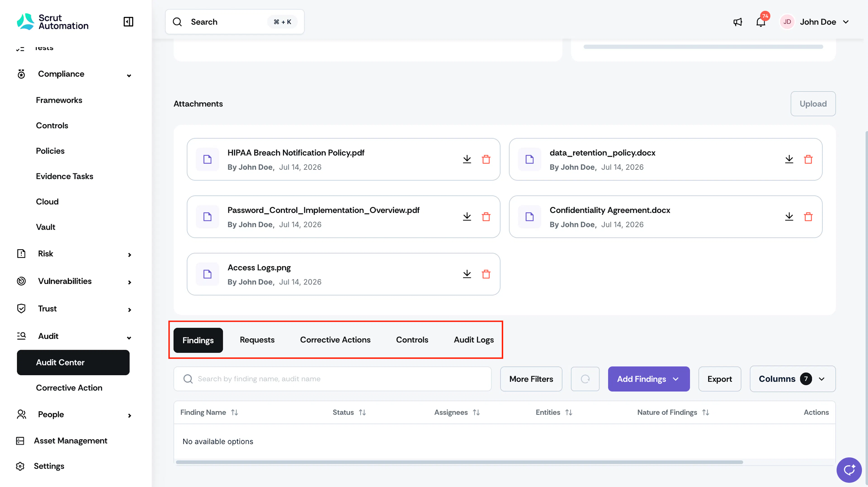Delete Access Logs.png attachment
This screenshot has height=487, width=868.
(x=486, y=274)
